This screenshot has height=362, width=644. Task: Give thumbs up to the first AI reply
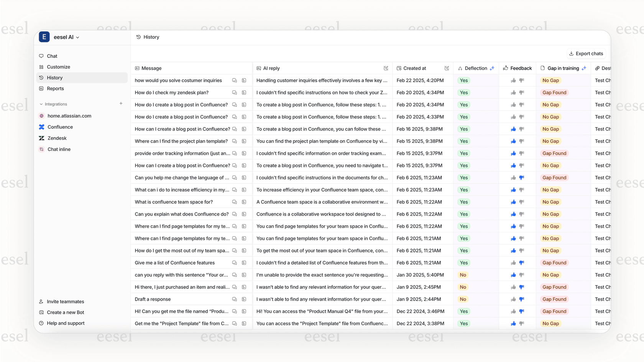pyautogui.click(x=513, y=80)
